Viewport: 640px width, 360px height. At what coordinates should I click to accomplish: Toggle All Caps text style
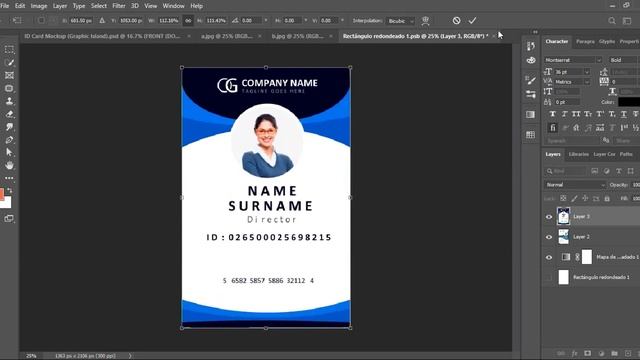pos(576,114)
